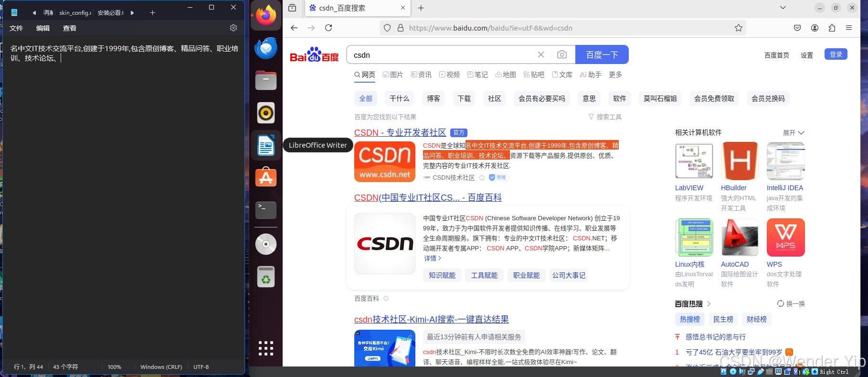This screenshot has width=868, height=377.
Task: Show applications grid in the dock
Action: coord(266,348)
